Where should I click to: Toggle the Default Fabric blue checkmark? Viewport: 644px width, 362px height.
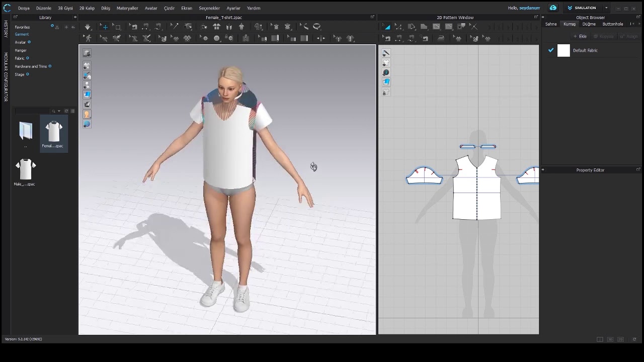point(551,50)
